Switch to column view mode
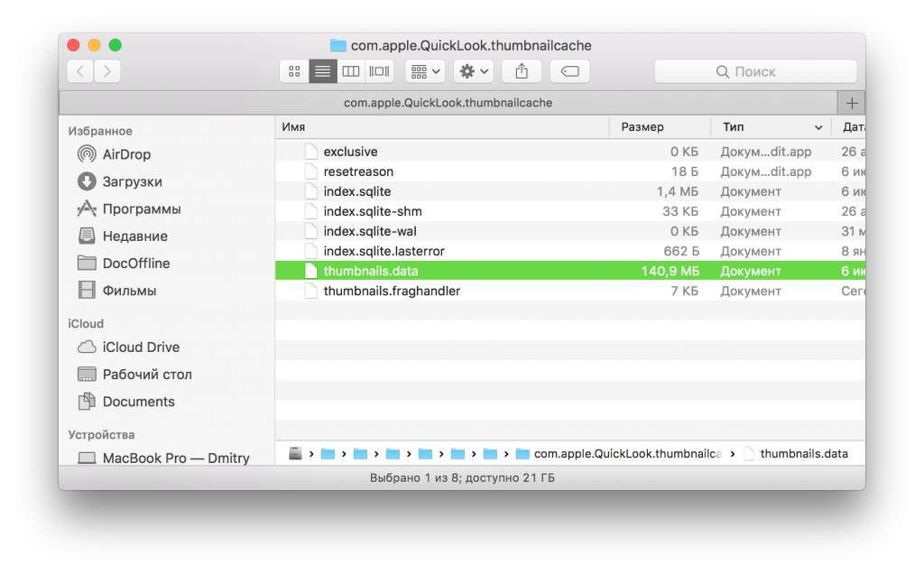 (x=351, y=72)
